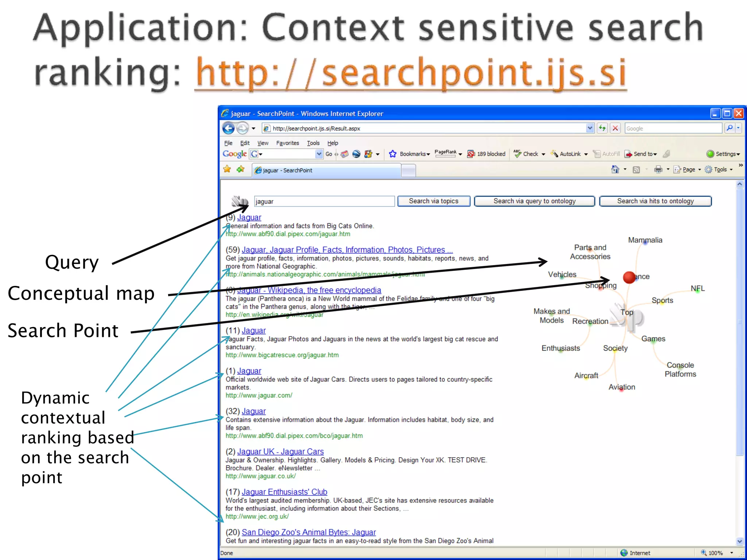The image size is (747, 560).
Task: Click the Go button in Google toolbar
Action: pos(329,154)
